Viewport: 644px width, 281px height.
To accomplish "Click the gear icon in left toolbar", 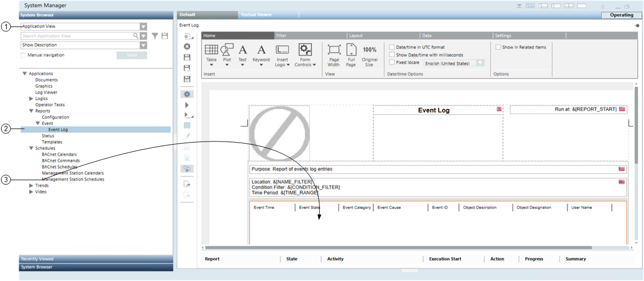I will (x=187, y=94).
